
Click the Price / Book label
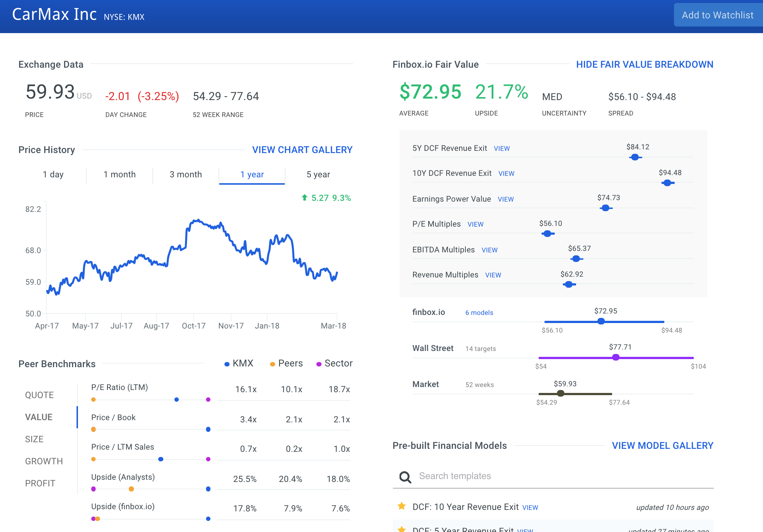[x=113, y=418]
